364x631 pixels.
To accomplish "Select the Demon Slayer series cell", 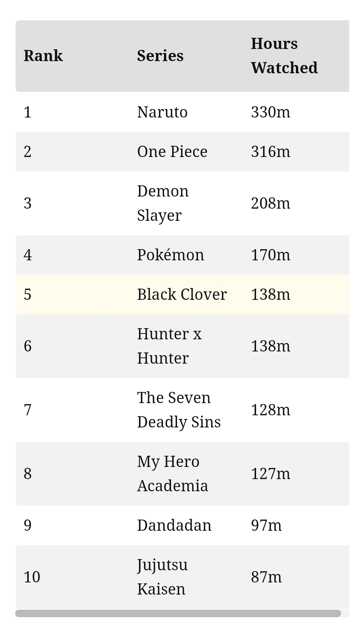I will point(163,203).
